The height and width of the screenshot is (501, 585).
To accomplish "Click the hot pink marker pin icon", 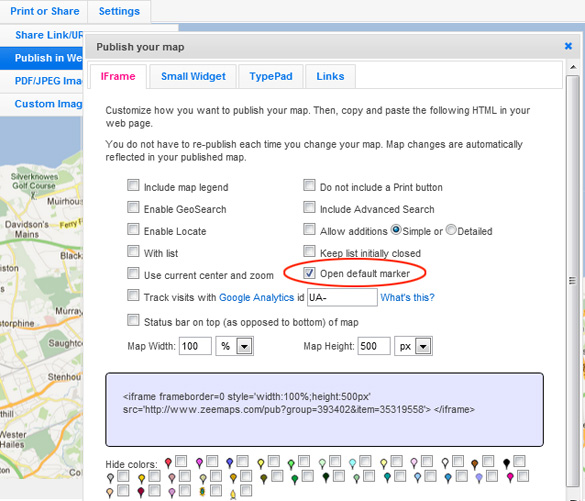I will click(x=510, y=477).
